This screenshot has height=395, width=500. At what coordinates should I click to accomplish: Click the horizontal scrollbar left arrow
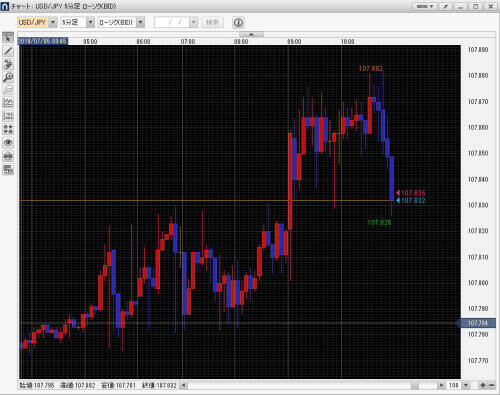[x=183, y=385]
